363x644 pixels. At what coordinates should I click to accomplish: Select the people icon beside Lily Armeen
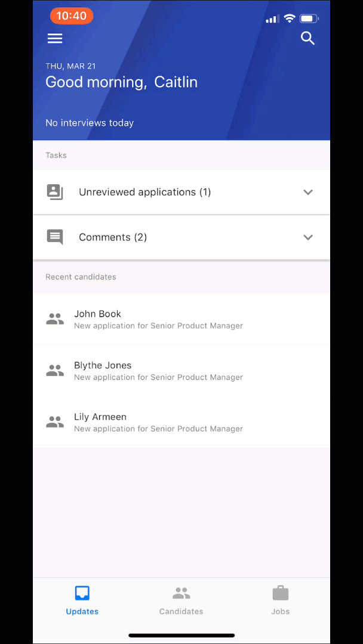coord(55,422)
